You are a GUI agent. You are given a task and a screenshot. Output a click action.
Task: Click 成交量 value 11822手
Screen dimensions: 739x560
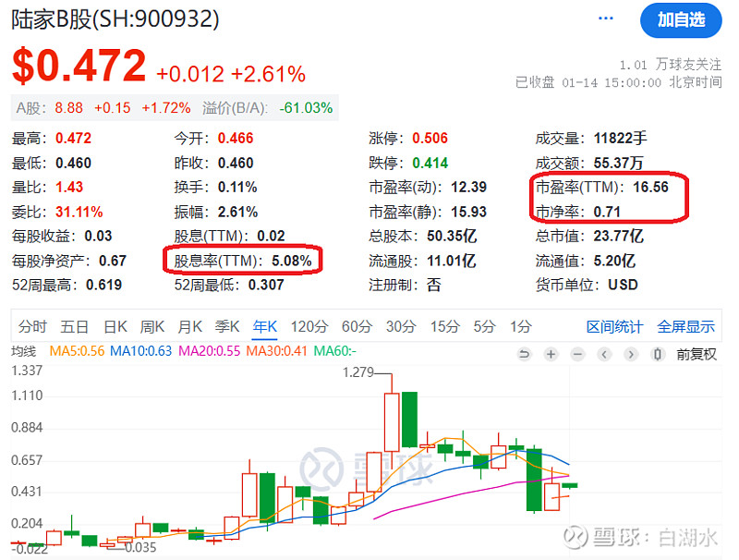[x=620, y=138]
